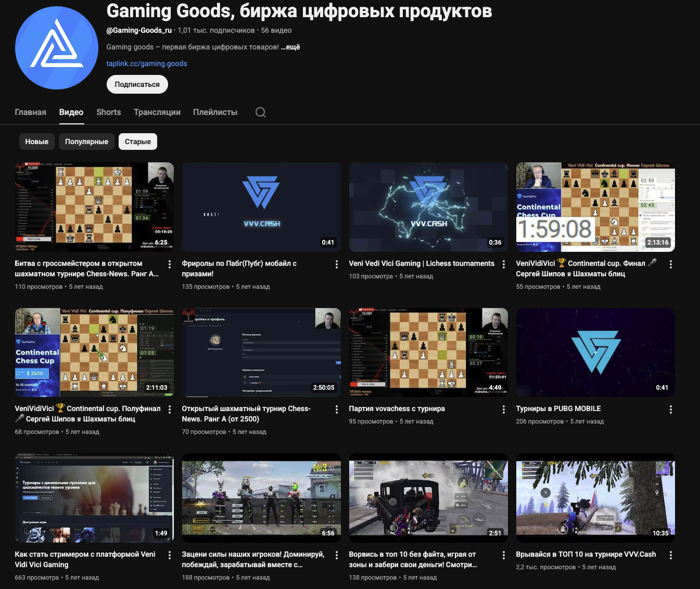Open options menu for 'Continental cup. Финал' video
The height and width of the screenshot is (589, 700).
click(x=671, y=264)
